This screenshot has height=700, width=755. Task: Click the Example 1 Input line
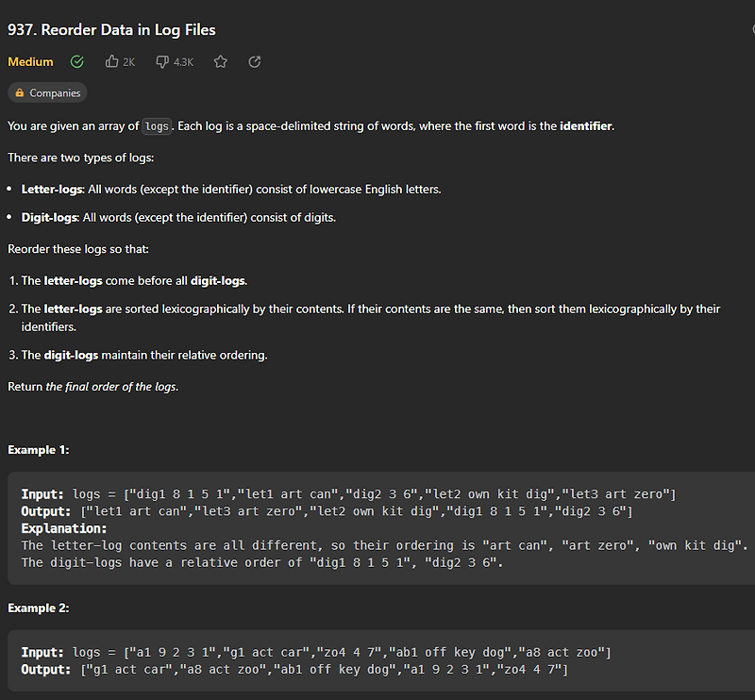pyautogui.click(x=348, y=494)
